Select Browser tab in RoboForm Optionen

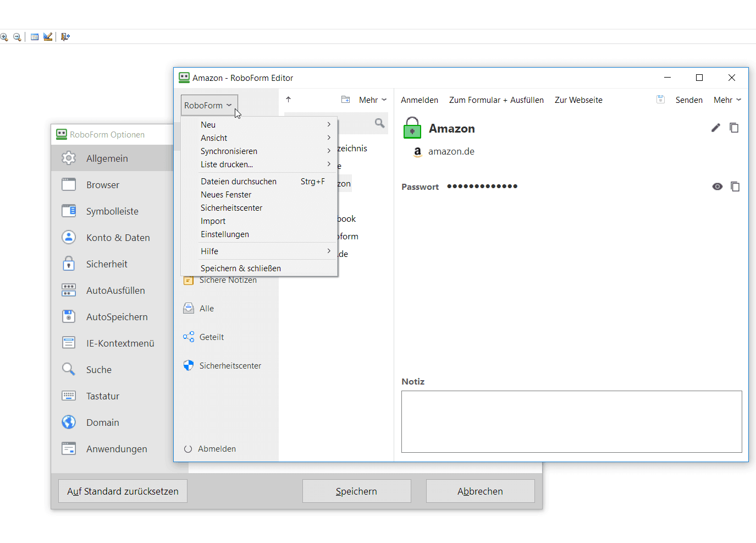pyautogui.click(x=112, y=185)
